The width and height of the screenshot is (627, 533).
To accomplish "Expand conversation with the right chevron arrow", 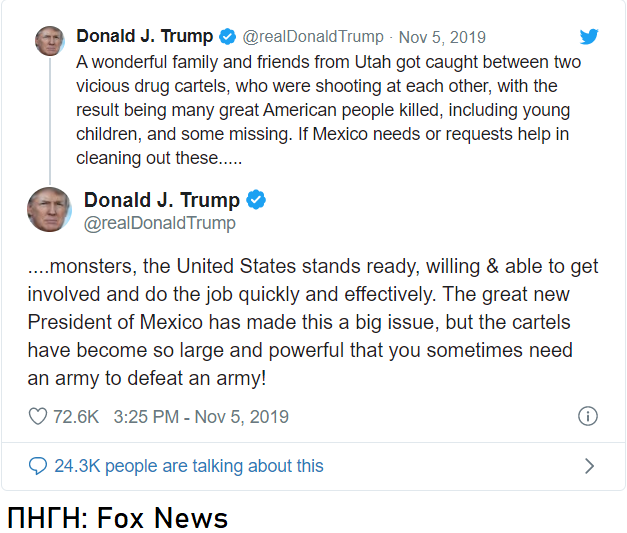I will 589,466.
